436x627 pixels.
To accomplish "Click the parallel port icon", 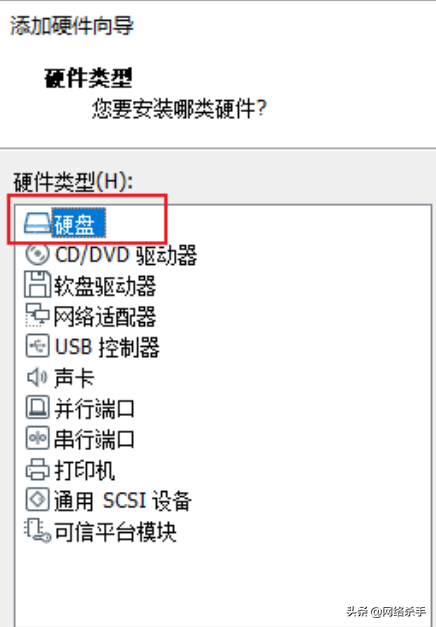I will 37,407.
